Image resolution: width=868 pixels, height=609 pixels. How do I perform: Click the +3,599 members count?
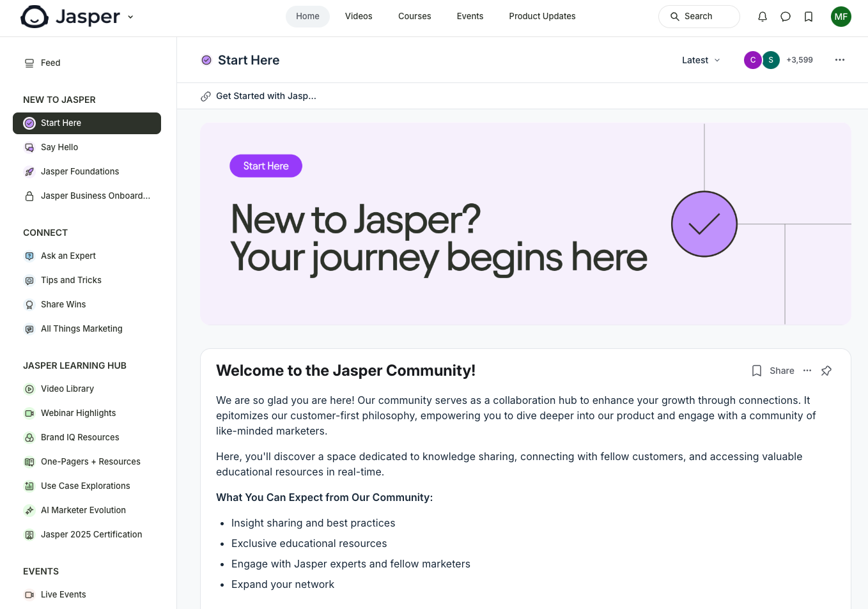click(x=800, y=60)
